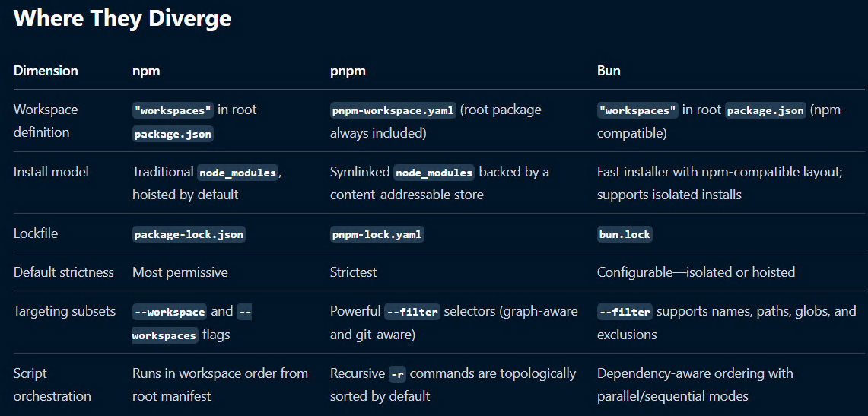The image size is (868, 416).
Task: Click the -r code snippet
Action: [x=397, y=374]
